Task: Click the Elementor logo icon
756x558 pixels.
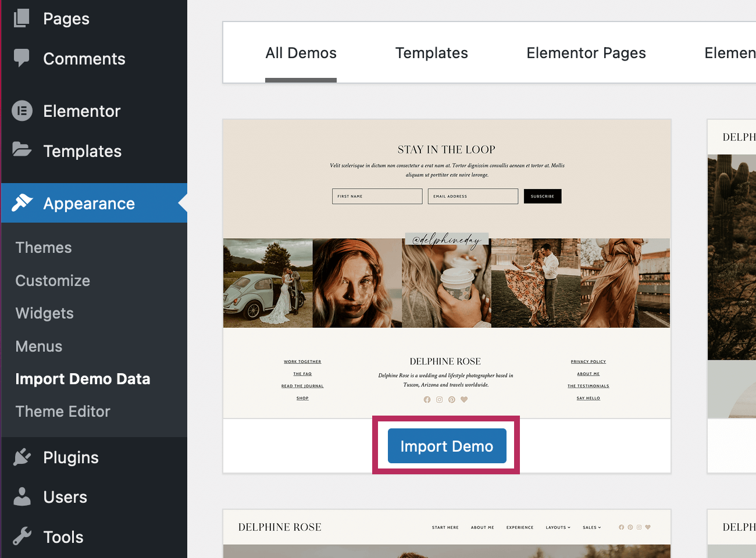Action: (x=22, y=110)
